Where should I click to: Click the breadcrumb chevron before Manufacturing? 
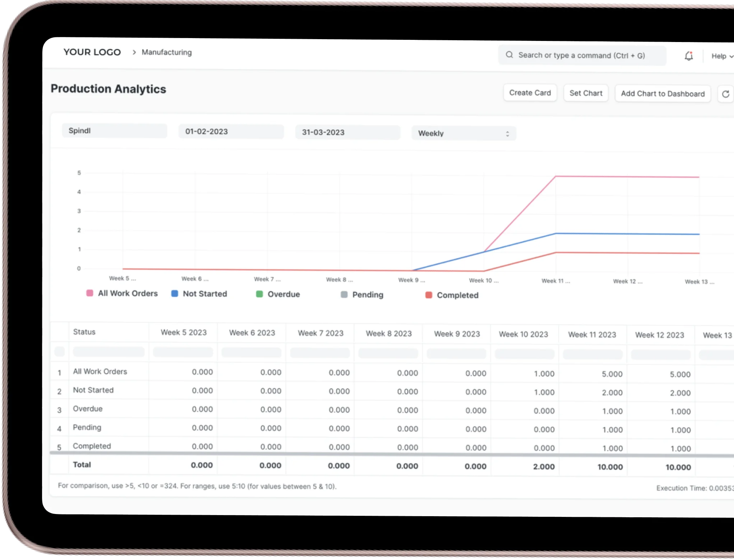[134, 52]
